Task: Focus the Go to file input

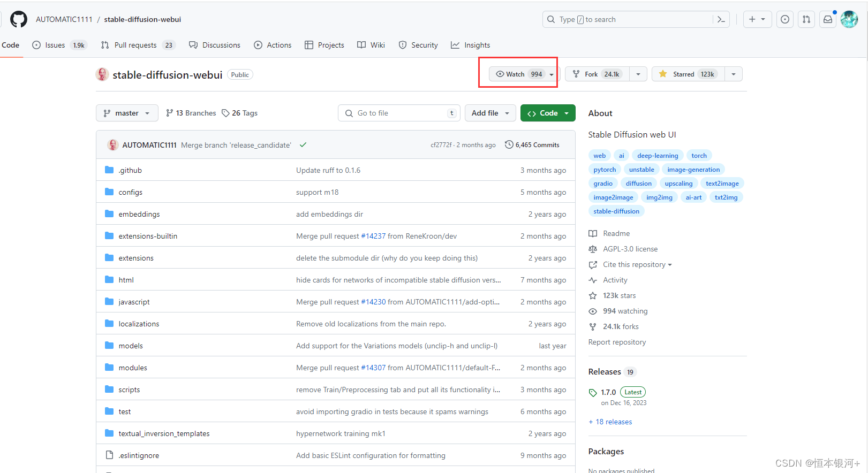Action: 399,113
